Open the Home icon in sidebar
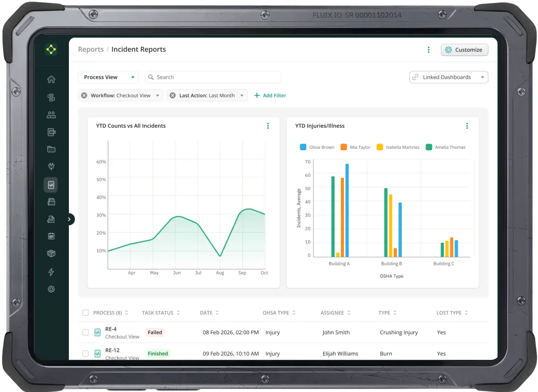This screenshot has width=538, height=392. pyautogui.click(x=51, y=79)
